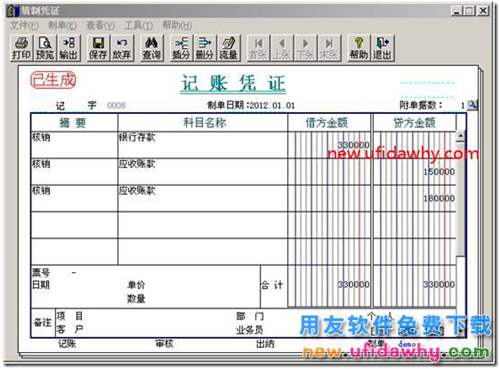Viewport: 500px width, 369px height.
Task: Click scroll-up arrow of entry table
Action: (x=461, y=136)
